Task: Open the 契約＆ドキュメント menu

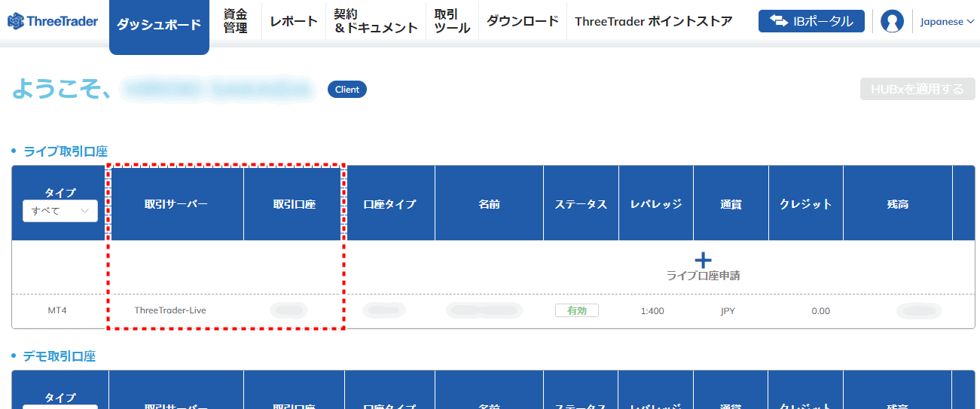Action: coord(376,21)
